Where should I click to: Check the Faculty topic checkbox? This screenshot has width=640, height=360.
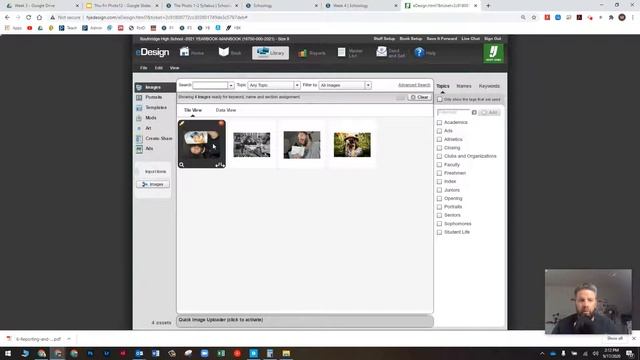point(439,164)
